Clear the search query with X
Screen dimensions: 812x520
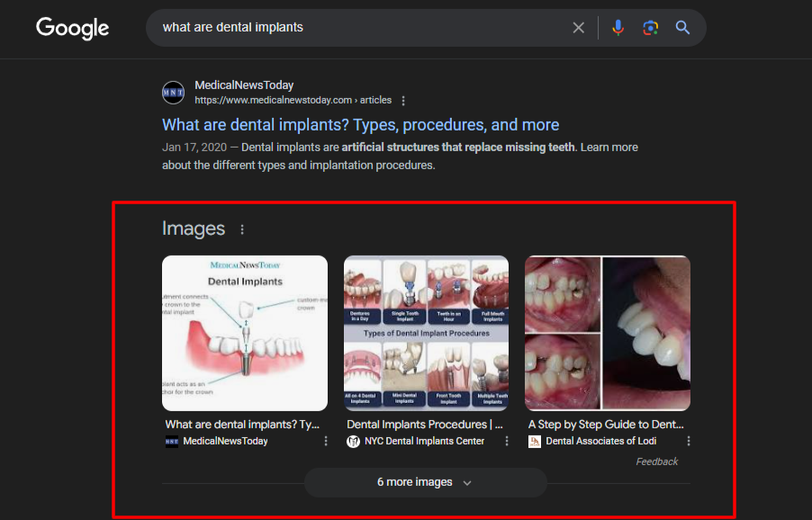coord(579,27)
